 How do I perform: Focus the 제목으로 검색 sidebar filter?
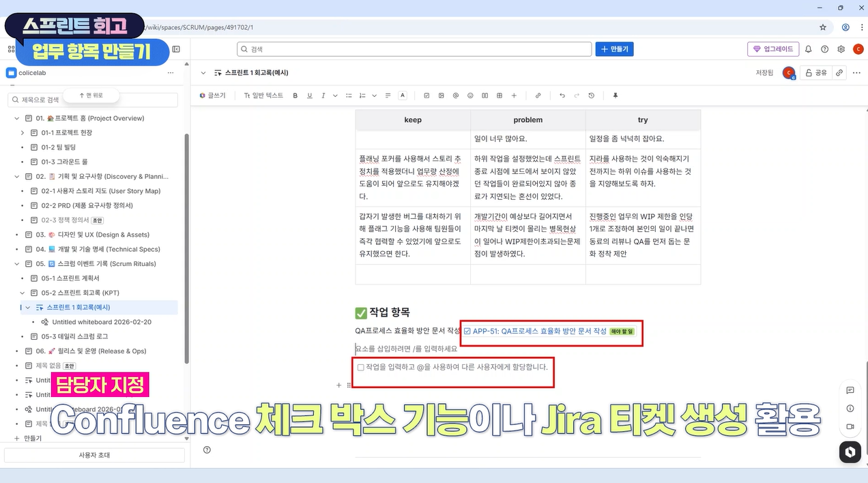point(93,100)
